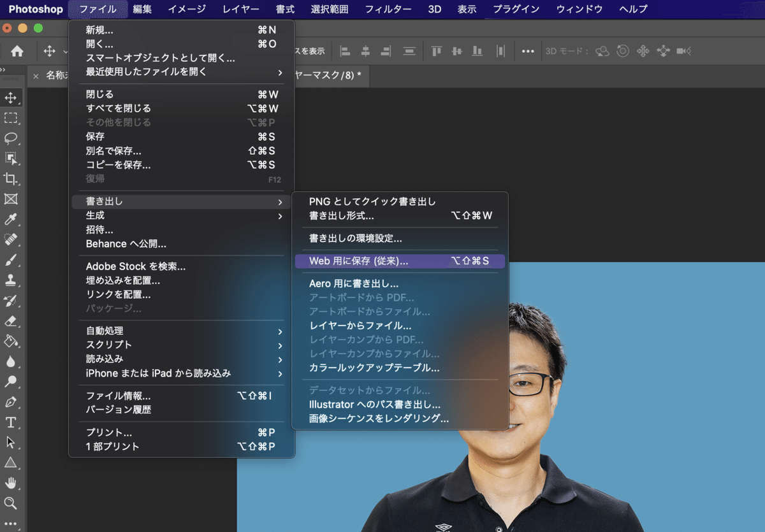
Task: Select the Dodge tool
Action: coord(11,382)
